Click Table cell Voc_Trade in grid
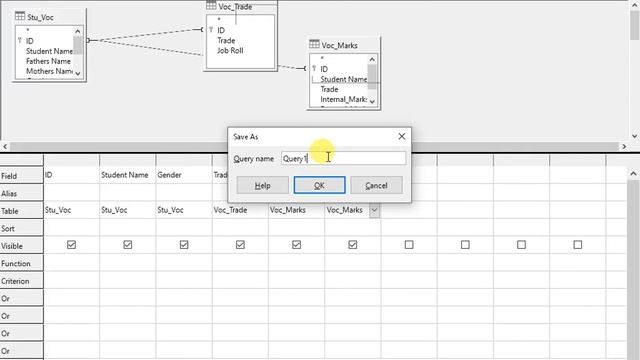 click(x=240, y=210)
